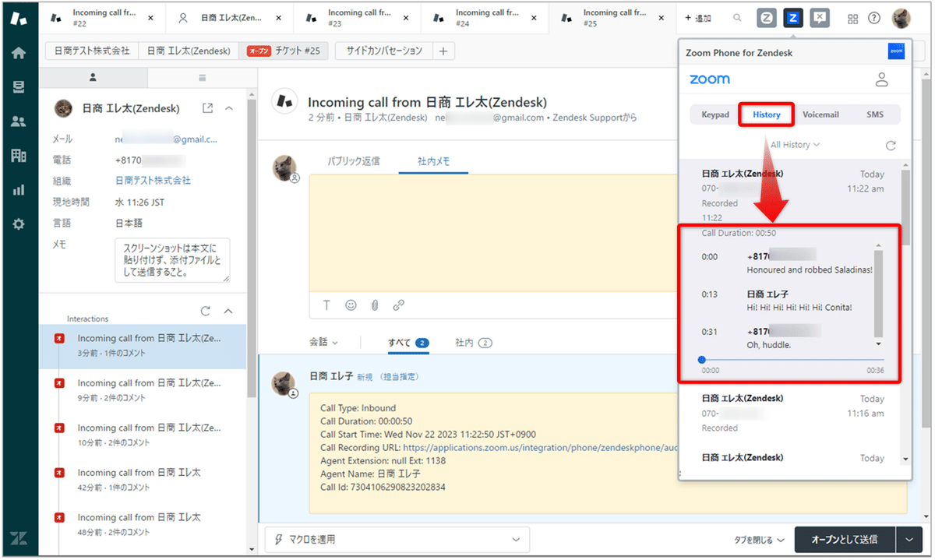The height and width of the screenshot is (560, 935).
Task: Add a new tab with the plus 追加 button
Action: [x=698, y=18]
